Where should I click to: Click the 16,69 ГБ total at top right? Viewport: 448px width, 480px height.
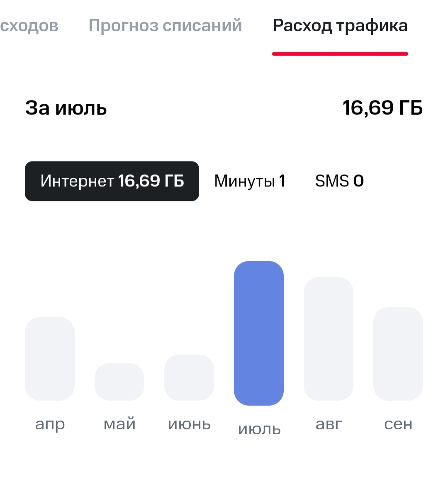(382, 108)
